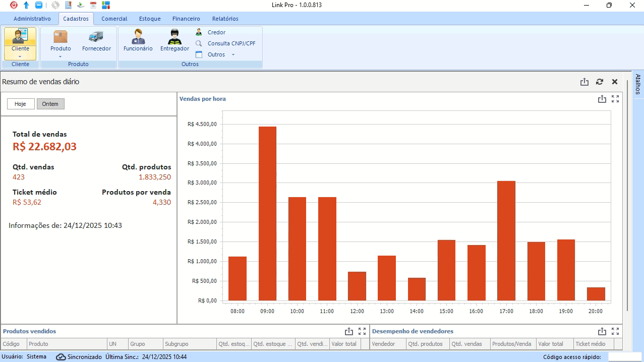This screenshot has width=644, height=362.
Task: Sort by Produto column in Produtos vendidos
Action: click(67, 344)
